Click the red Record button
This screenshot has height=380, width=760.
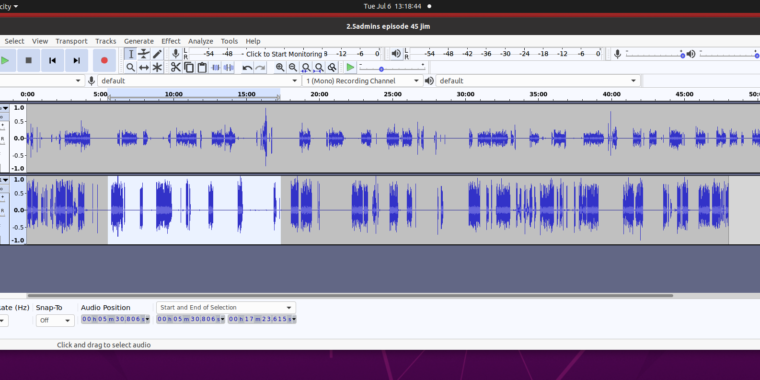104,61
